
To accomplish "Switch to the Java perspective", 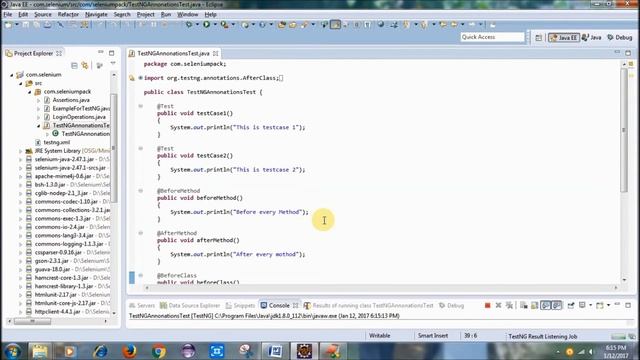I will pos(591,38).
